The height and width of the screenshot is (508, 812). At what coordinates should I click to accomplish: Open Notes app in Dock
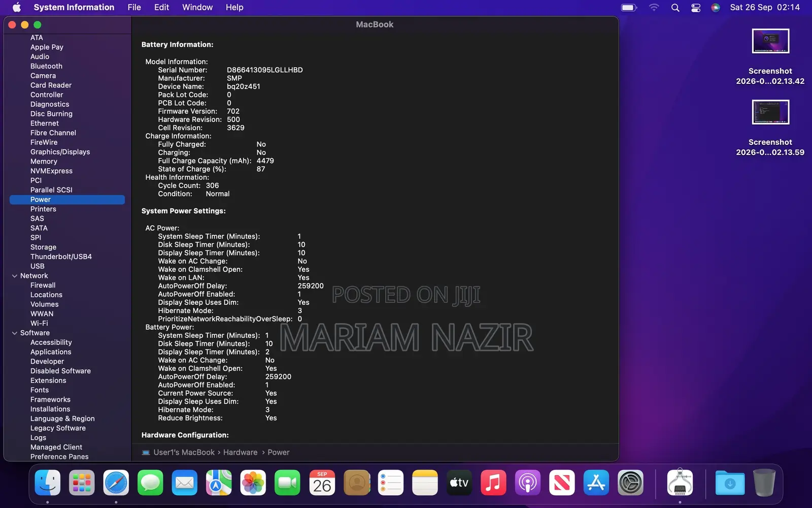pyautogui.click(x=425, y=482)
